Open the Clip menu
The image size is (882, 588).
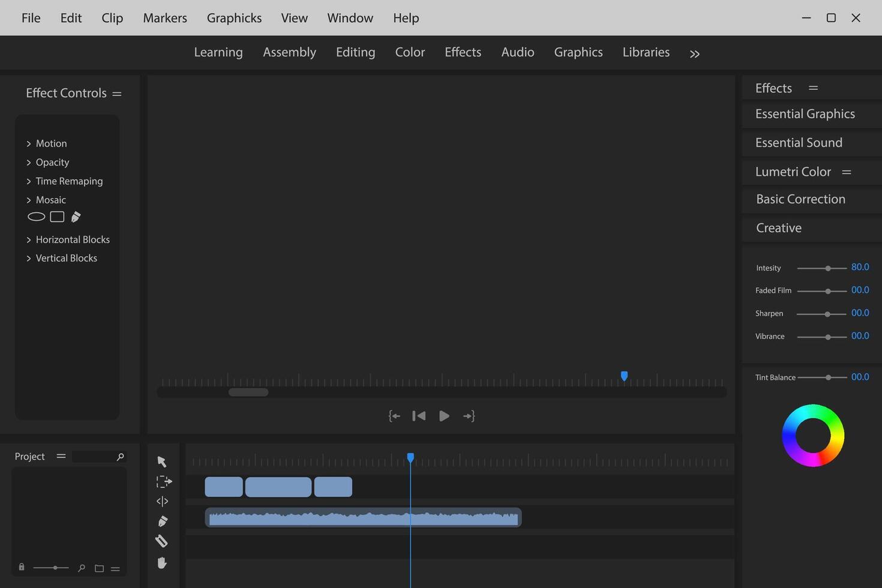112,18
